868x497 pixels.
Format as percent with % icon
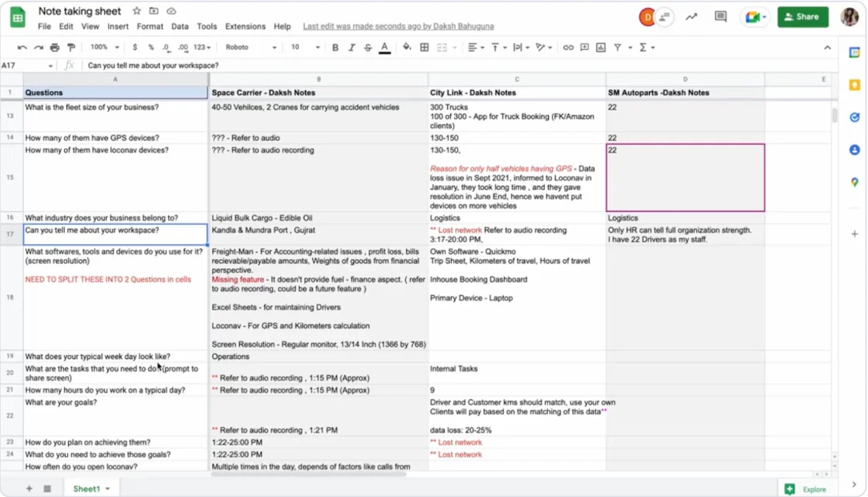point(150,48)
